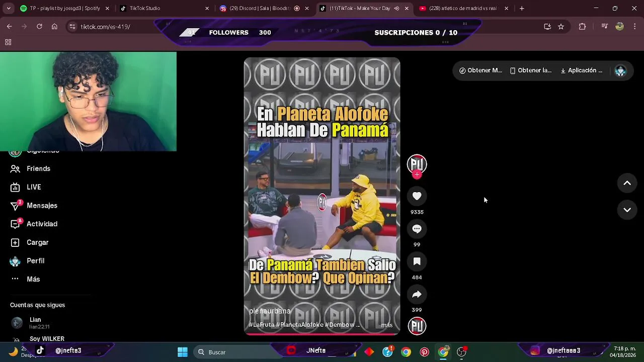Bookmark this page with the star icon
The width and height of the screenshot is (644, 362).
[x=561, y=27]
